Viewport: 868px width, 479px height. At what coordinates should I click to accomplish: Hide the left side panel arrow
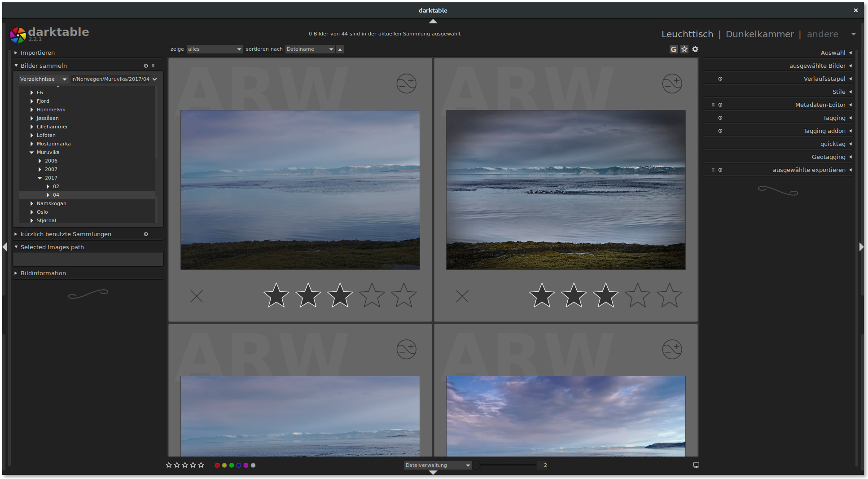[x=5, y=247]
